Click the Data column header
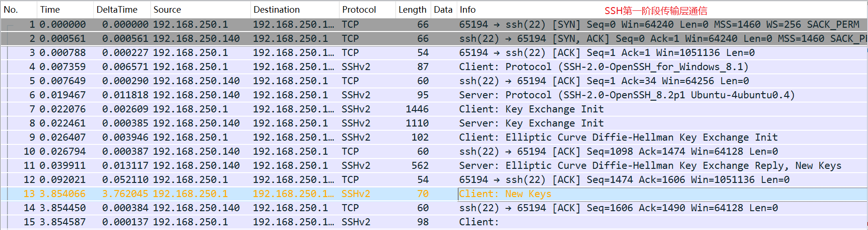The height and width of the screenshot is (230, 868). [x=443, y=9]
